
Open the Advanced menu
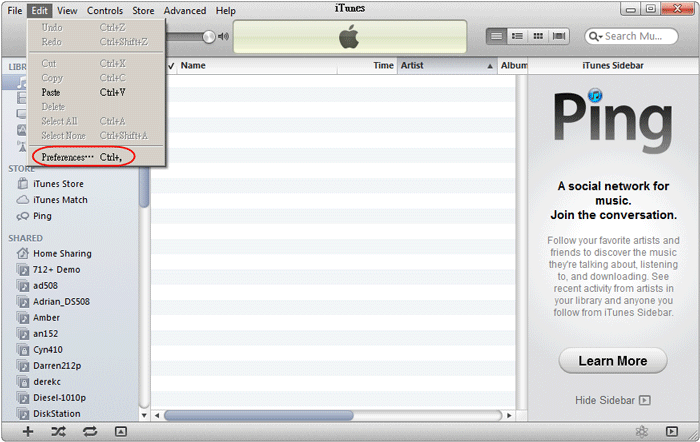[185, 11]
